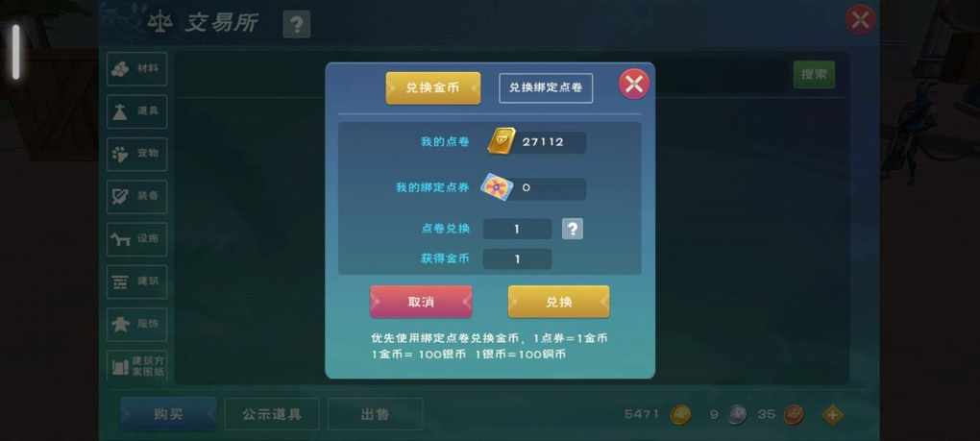Viewport: 980px width, 441px height.
Task: Confirm with the yellow 兑换 button
Action: click(559, 303)
